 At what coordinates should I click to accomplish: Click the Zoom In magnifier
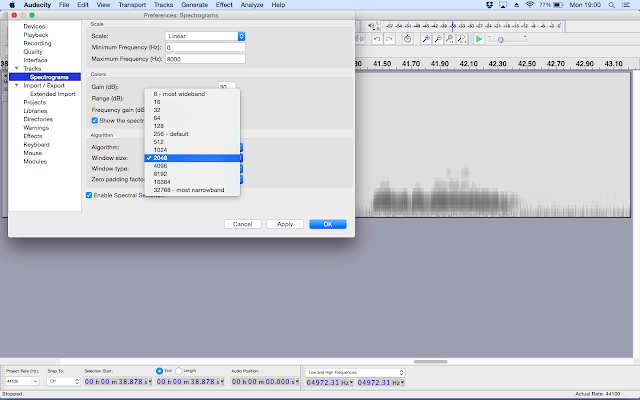426,39
